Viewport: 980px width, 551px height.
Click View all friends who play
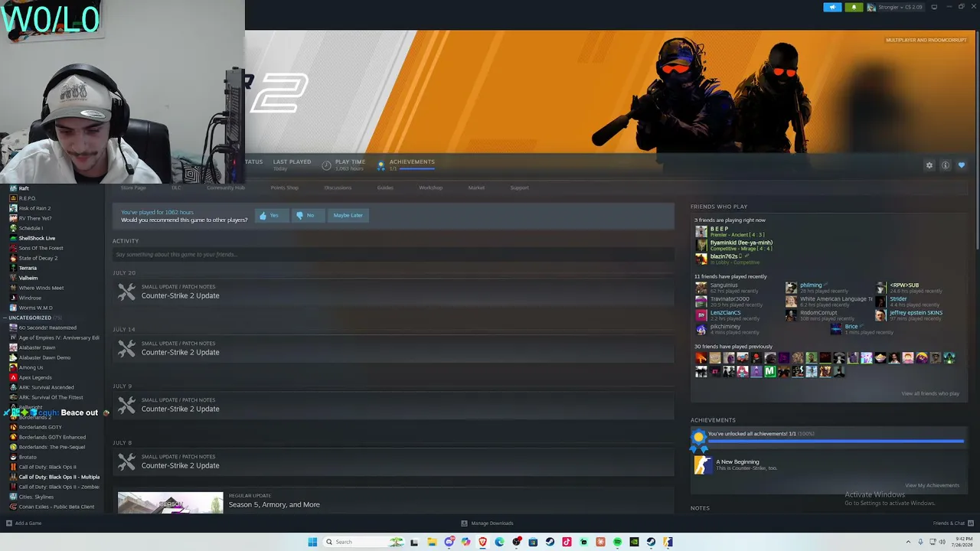tap(930, 393)
